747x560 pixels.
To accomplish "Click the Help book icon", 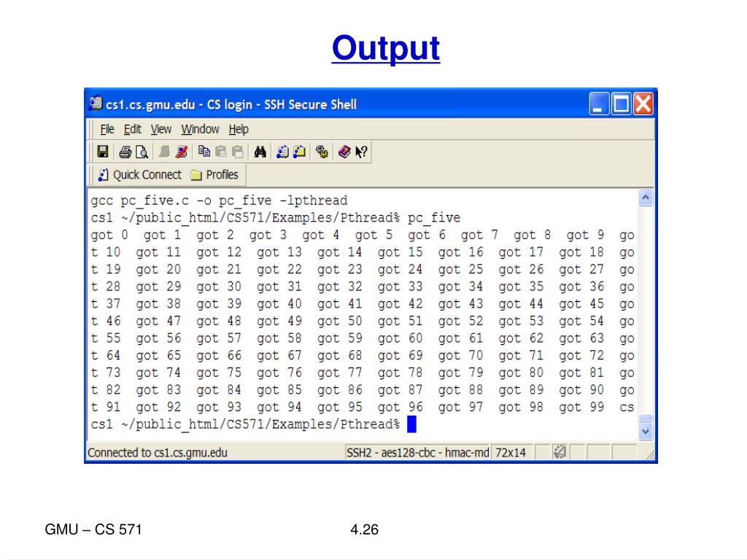I will click(344, 152).
